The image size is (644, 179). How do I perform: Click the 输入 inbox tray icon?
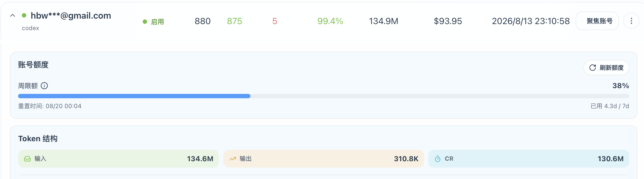pos(27,159)
